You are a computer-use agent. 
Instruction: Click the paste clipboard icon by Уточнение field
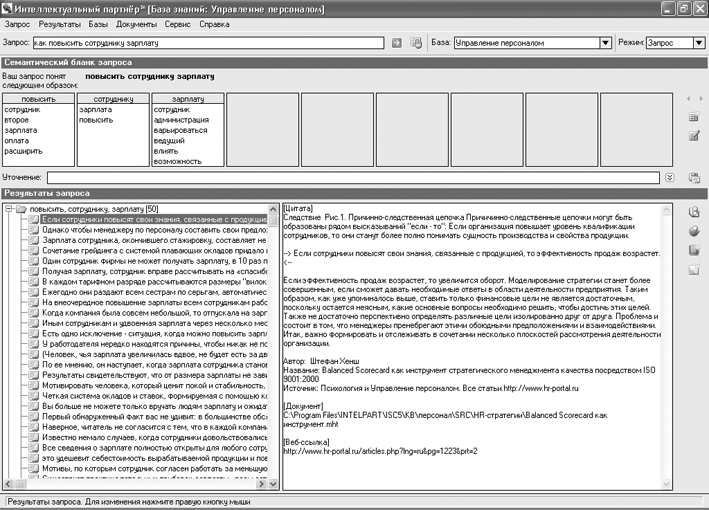point(693,177)
